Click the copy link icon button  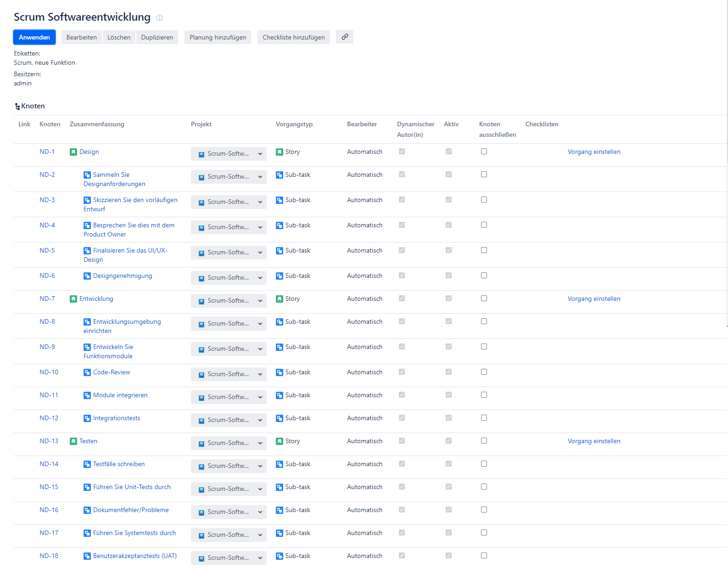coord(344,37)
